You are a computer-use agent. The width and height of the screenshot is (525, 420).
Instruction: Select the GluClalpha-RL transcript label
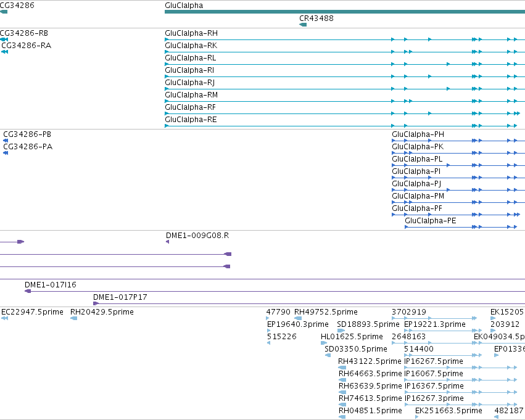(x=190, y=58)
